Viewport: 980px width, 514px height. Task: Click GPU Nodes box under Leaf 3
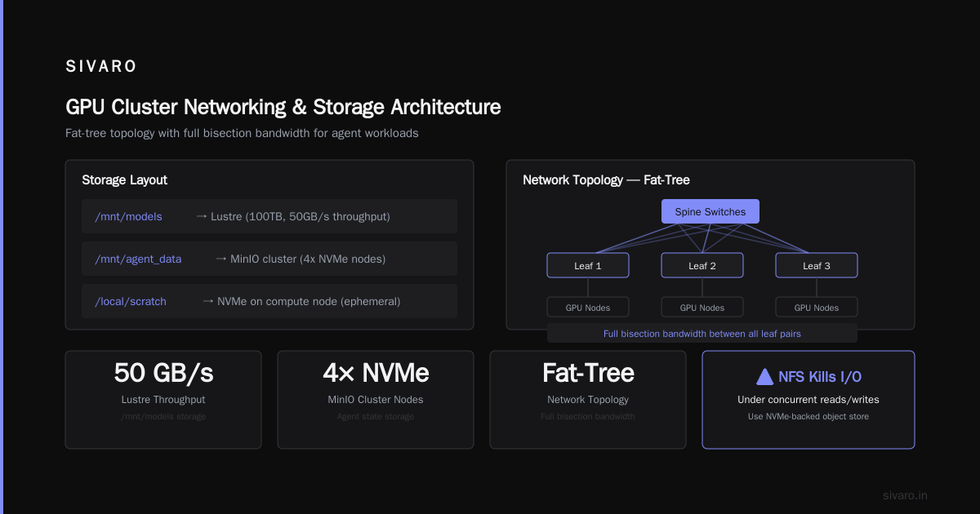[817, 308]
